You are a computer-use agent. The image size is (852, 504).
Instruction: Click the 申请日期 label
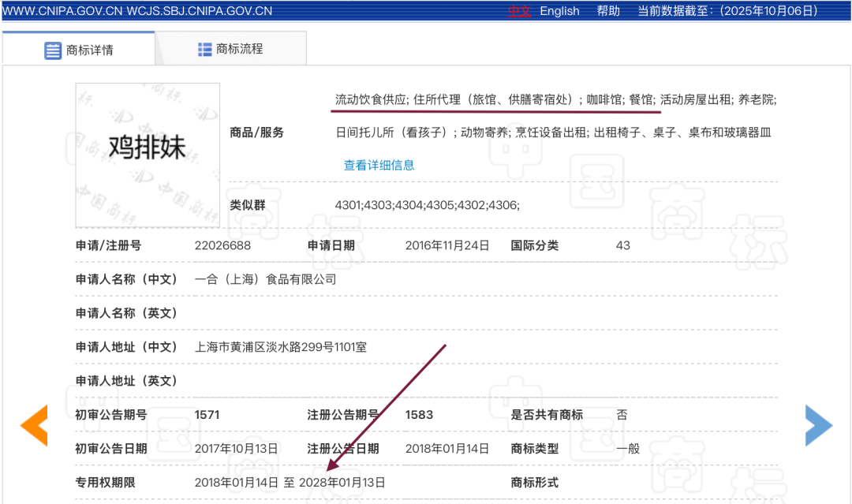(331, 245)
